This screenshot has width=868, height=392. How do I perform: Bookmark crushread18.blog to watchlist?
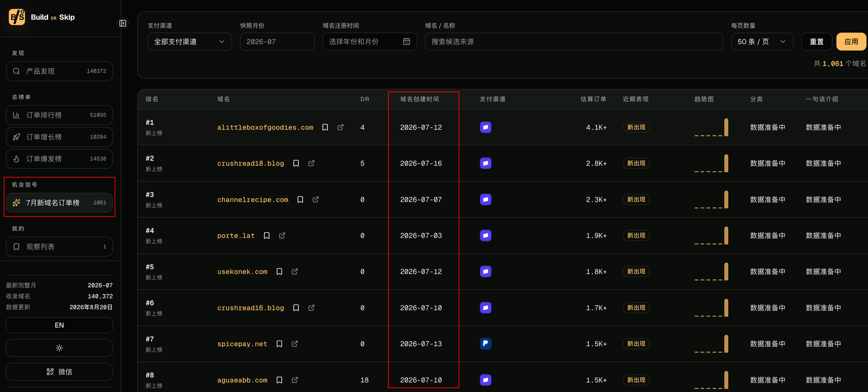click(x=296, y=163)
